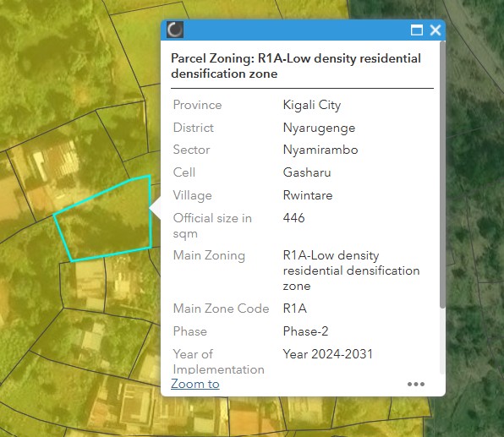Click the Cell field label
The image size is (504, 437).
coord(184,172)
